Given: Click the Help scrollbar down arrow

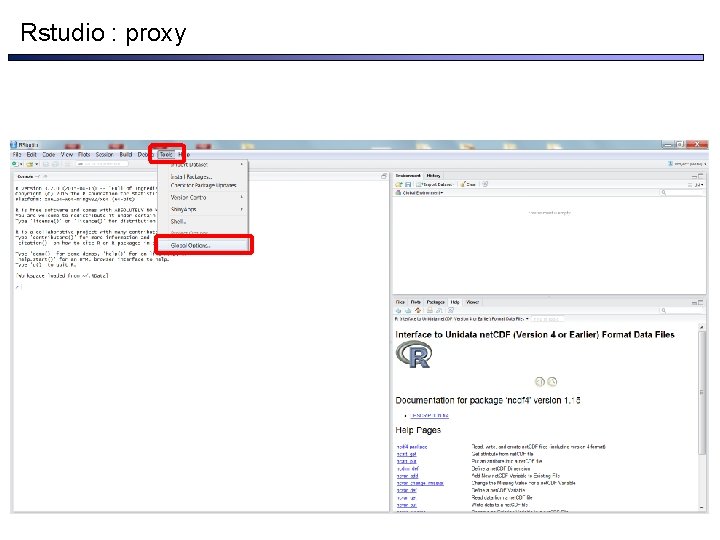Looking at the screenshot, I should [x=702, y=507].
